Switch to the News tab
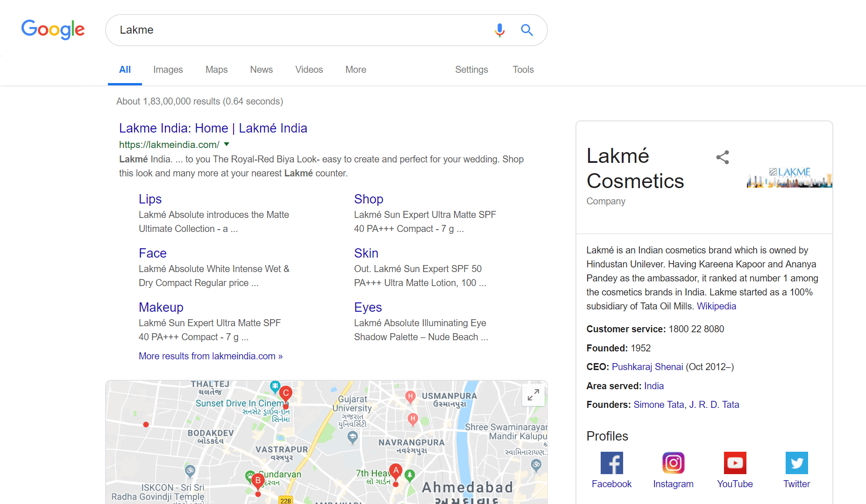 coord(261,70)
